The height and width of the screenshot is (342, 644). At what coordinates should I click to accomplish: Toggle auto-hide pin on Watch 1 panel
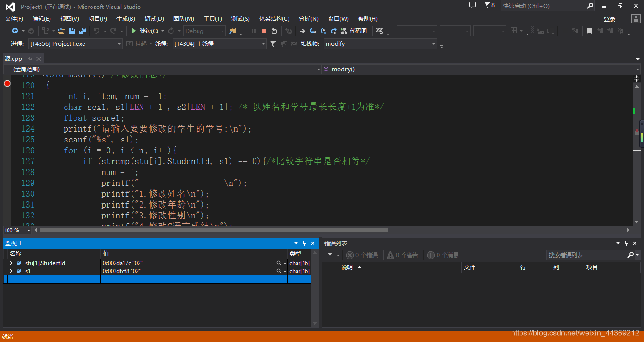coord(305,243)
